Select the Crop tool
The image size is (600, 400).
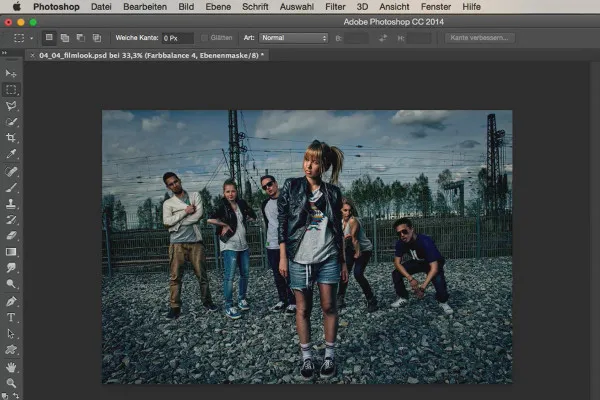(11, 138)
